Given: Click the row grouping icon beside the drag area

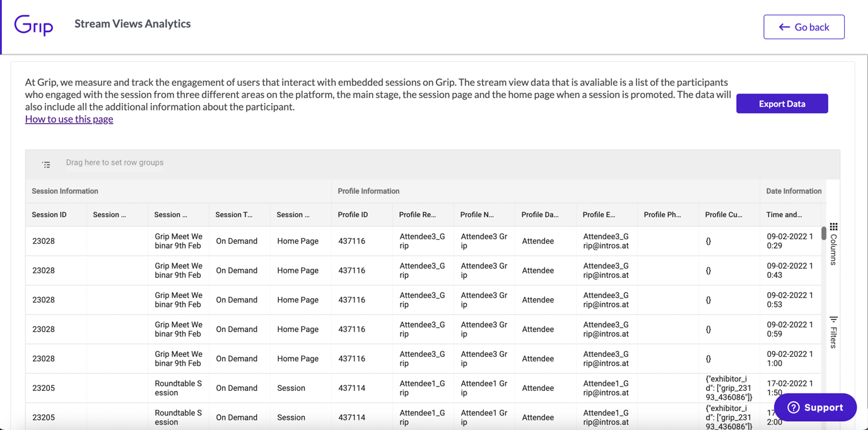Looking at the screenshot, I should [x=46, y=164].
